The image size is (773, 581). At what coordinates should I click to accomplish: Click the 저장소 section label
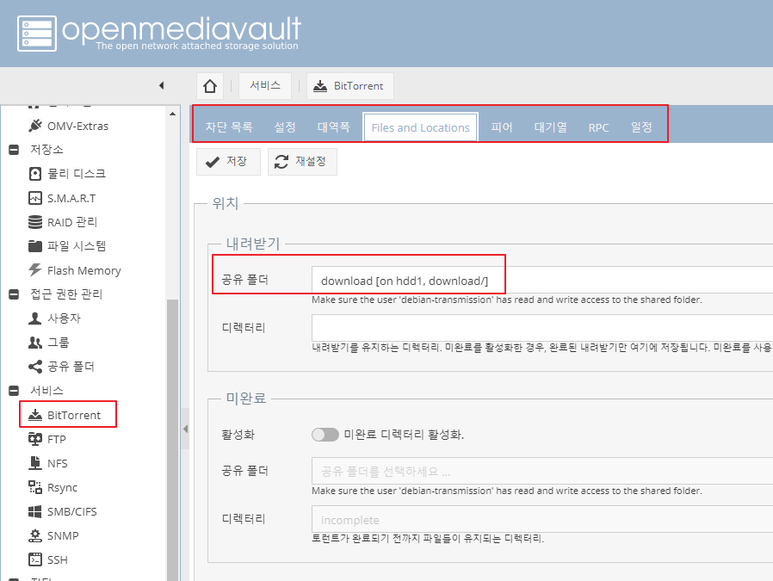(47, 149)
